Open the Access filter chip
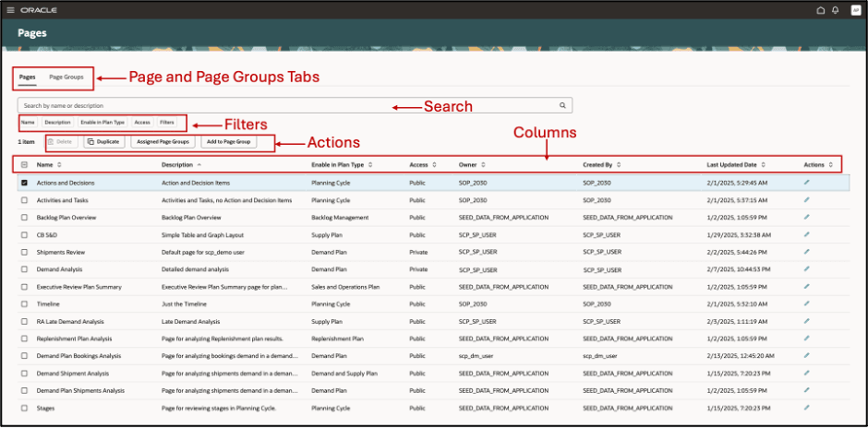The width and height of the screenshot is (868, 428). [142, 122]
